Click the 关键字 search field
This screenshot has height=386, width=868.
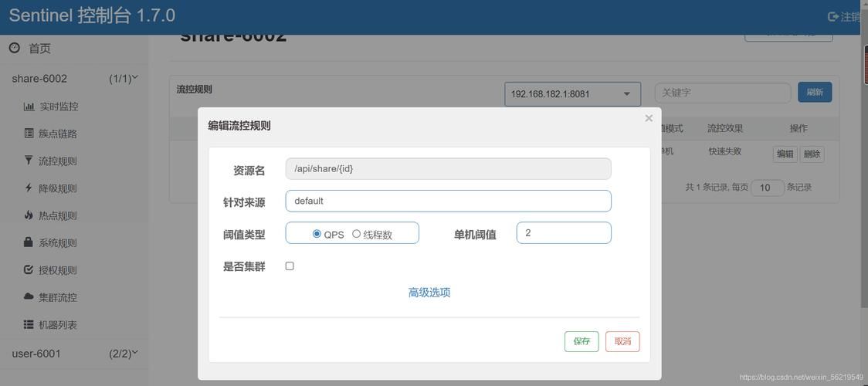(x=722, y=93)
